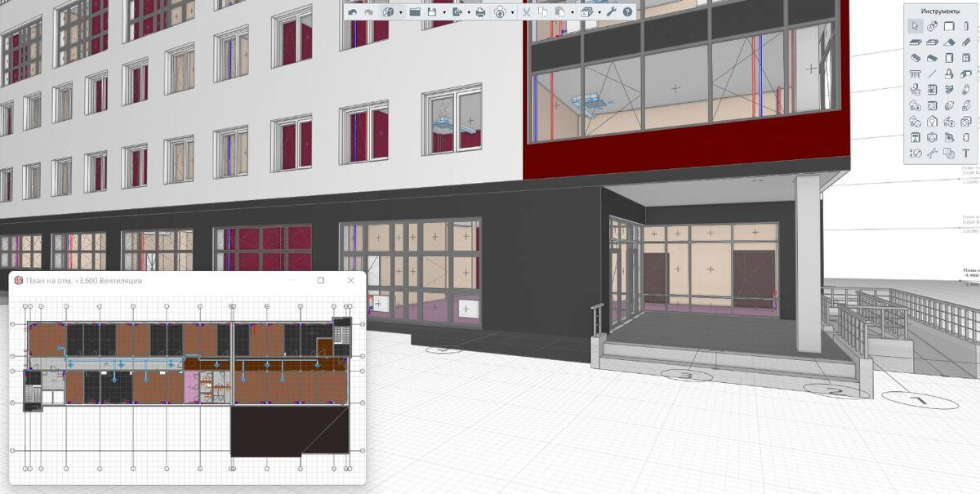
Task: Save the project with floppy icon
Action: pyautogui.click(x=432, y=12)
